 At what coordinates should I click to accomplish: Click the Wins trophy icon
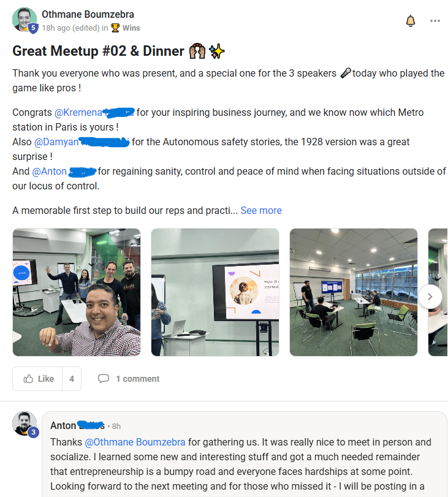point(115,28)
